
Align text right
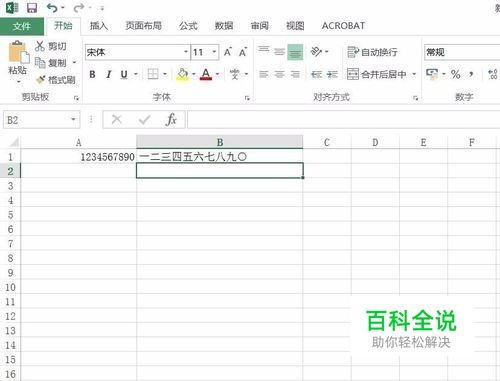pos(295,74)
